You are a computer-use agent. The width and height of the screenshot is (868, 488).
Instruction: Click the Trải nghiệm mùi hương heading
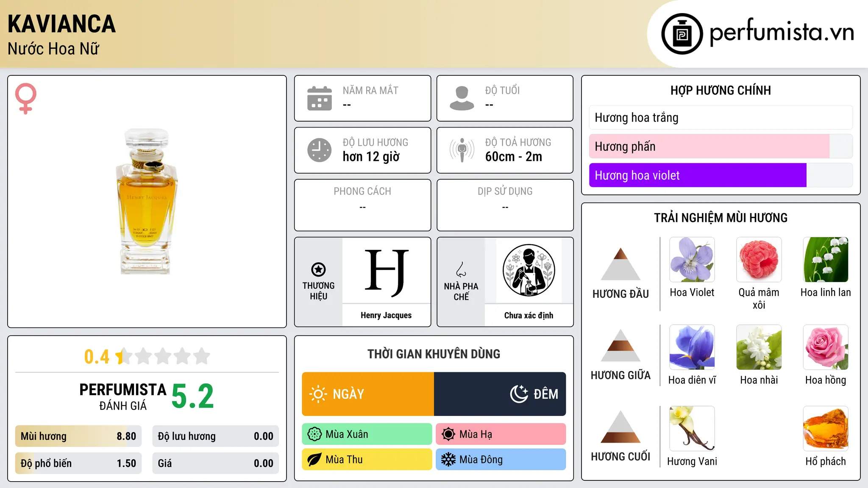click(x=721, y=218)
